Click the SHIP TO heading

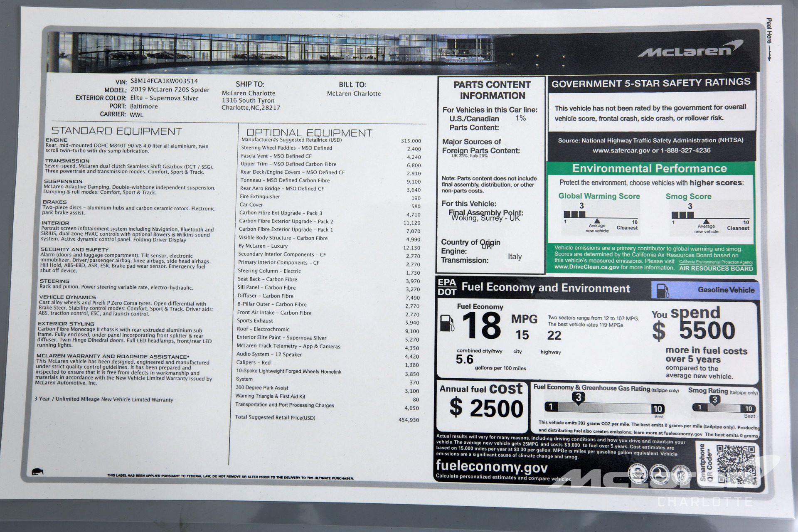(x=250, y=84)
